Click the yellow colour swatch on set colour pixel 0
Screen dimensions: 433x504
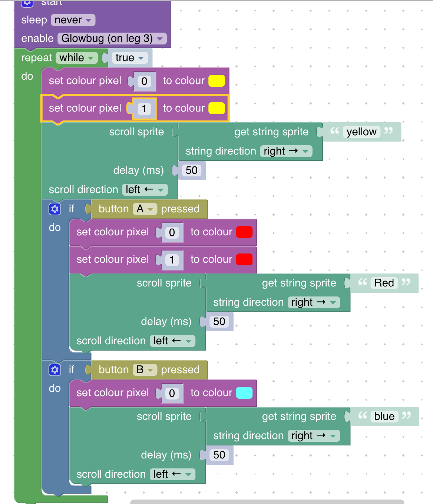click(x=217, y=80)
